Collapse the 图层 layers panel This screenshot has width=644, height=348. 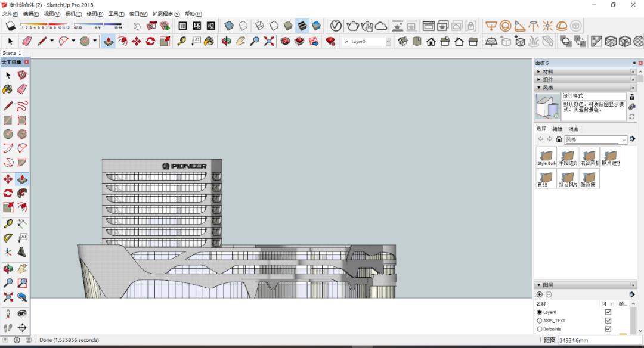[539, 285]
